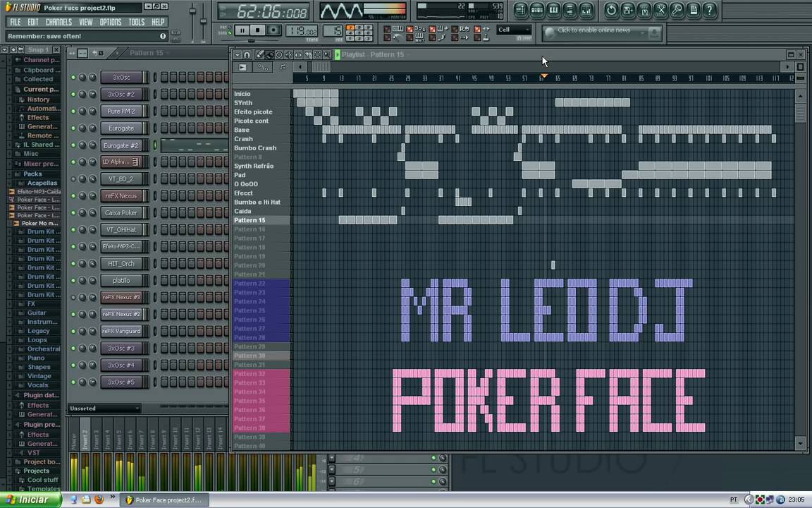Click the record button on transport
The image size is (812, 508).
[274, 30]
